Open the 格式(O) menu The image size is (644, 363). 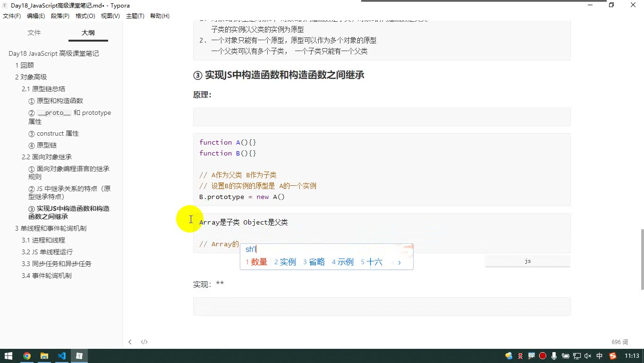coord(85,16)
